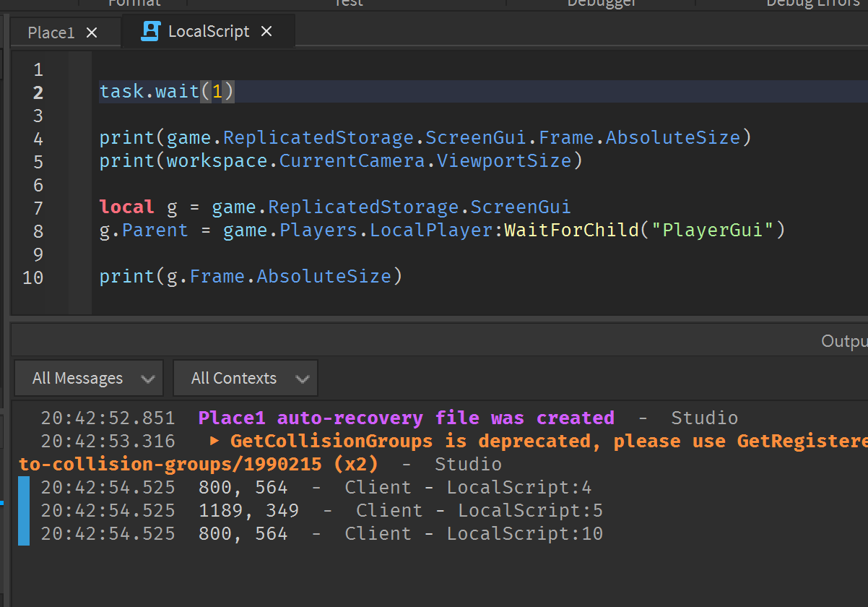Image resolution: width=868 pixels, height=607 pixels.
Task: Click the to-collision-groups/1990215 (x2) line
Action: click(199, 464)
